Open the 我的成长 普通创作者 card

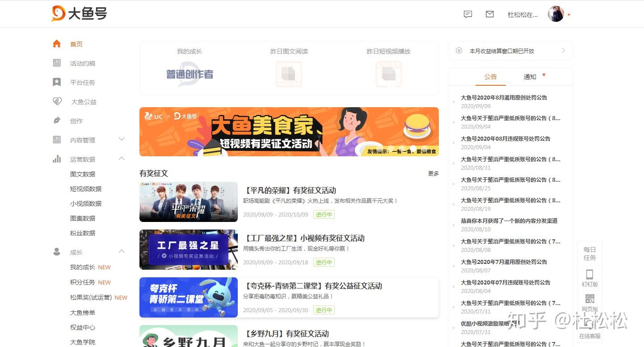(189, 68)
